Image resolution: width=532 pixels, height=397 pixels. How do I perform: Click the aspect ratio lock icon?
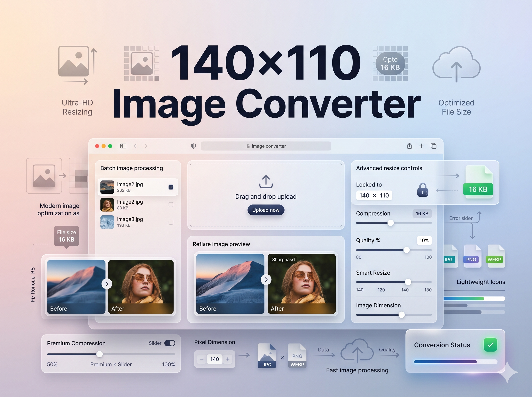tap(423, 190)
